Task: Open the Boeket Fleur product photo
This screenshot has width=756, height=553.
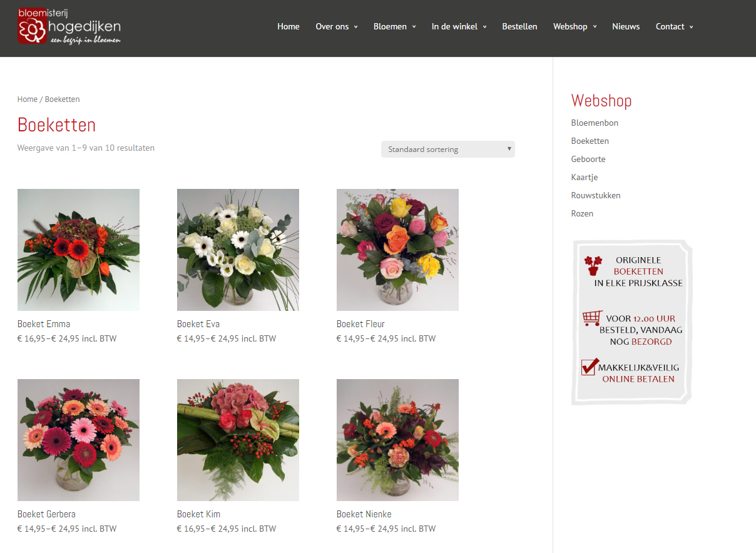Action: coord(397,250)
